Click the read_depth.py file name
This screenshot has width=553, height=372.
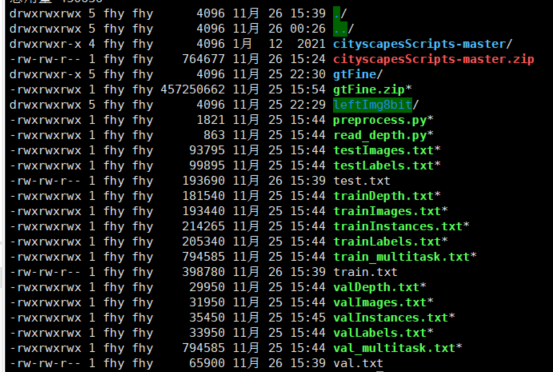[x=380, y=135]
